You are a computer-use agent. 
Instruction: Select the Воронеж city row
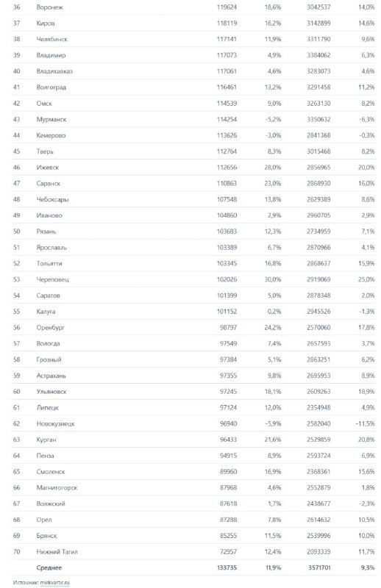tap(193, 7)
